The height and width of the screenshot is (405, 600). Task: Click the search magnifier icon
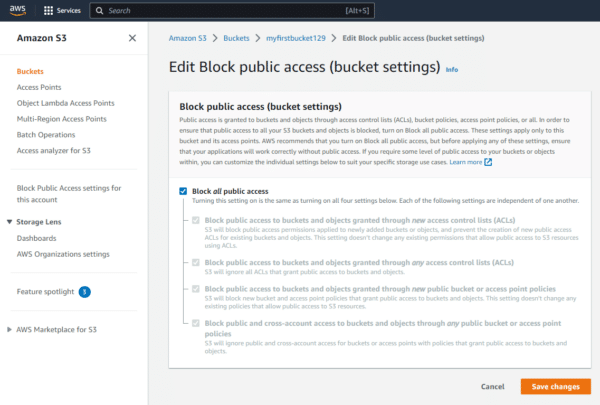(99, 10)
